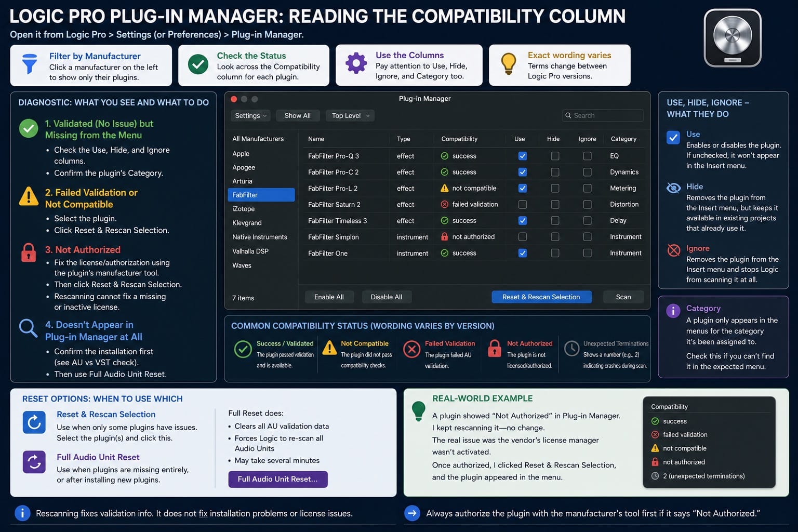
Task: Click the Ignore crossed-circle icon in the right panel
Action: coord(674,250)
